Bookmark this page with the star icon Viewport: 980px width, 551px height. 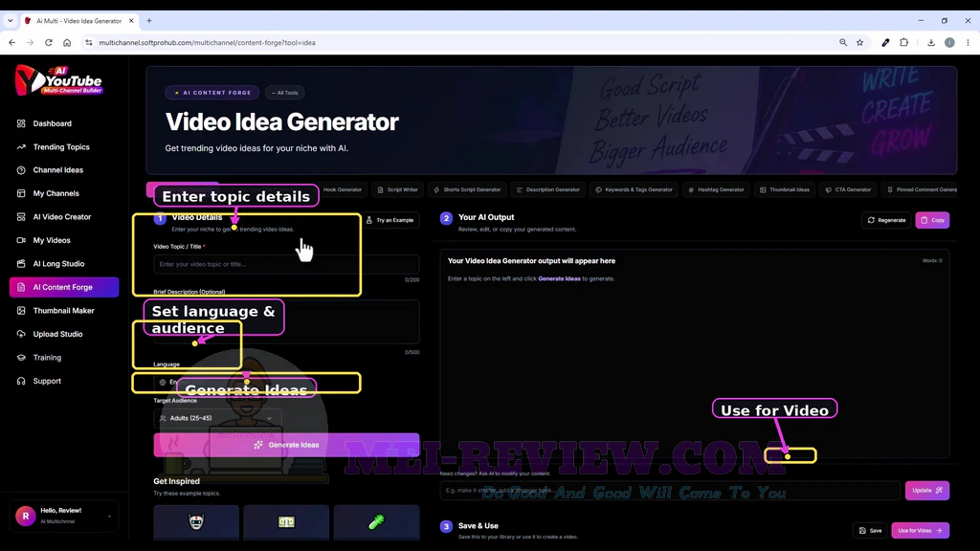click(860, 42)
